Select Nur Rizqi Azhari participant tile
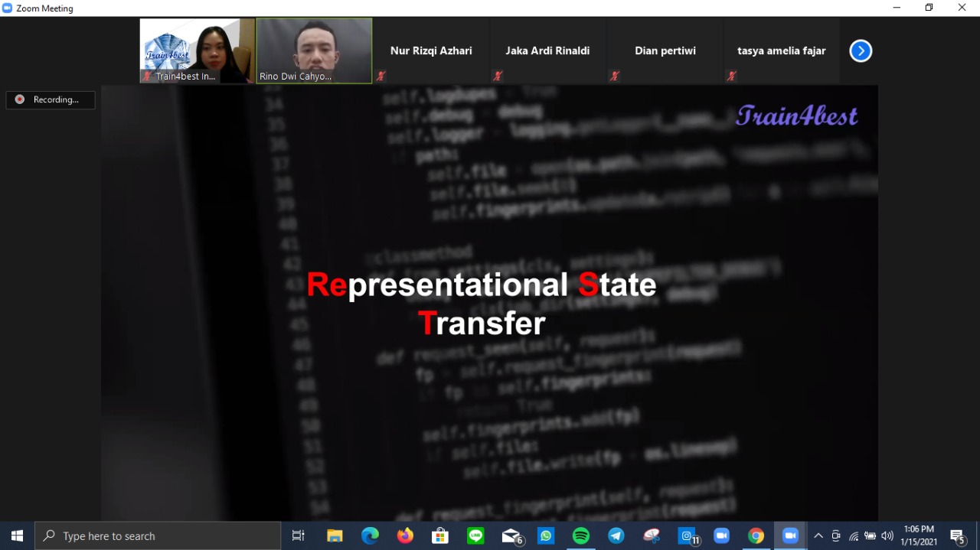 tap(431, 51)
